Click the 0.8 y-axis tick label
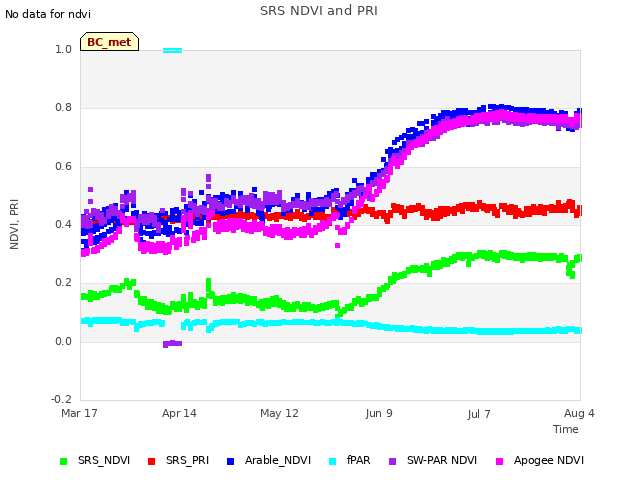 [63, 108]
